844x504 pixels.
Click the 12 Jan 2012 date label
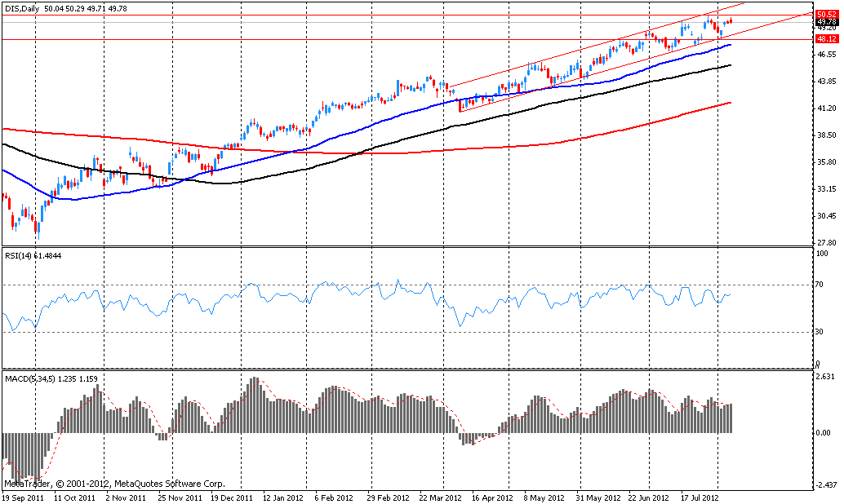tap(283, 497)
